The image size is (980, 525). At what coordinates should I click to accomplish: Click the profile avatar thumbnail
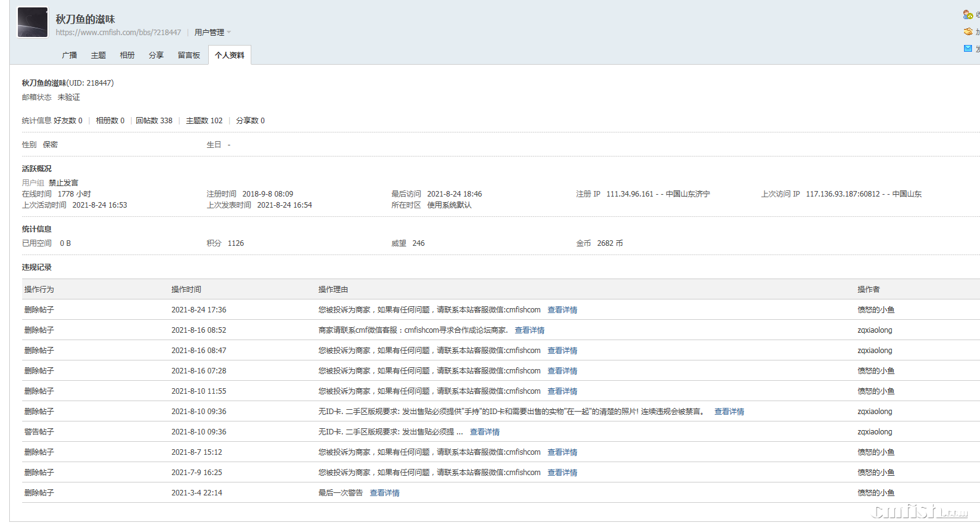pos(33,22)
